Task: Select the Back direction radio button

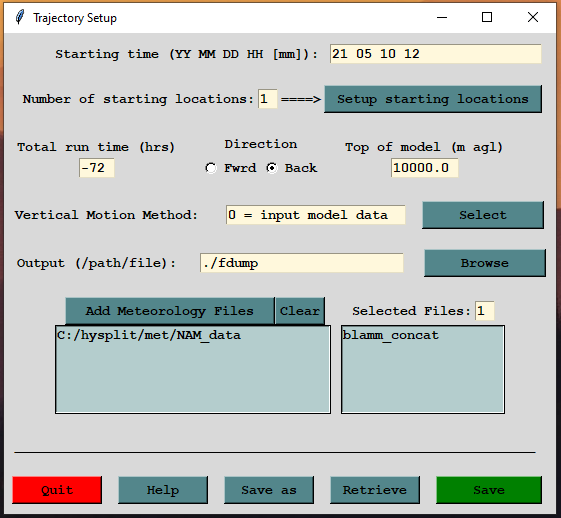Action: pos(272,168)
